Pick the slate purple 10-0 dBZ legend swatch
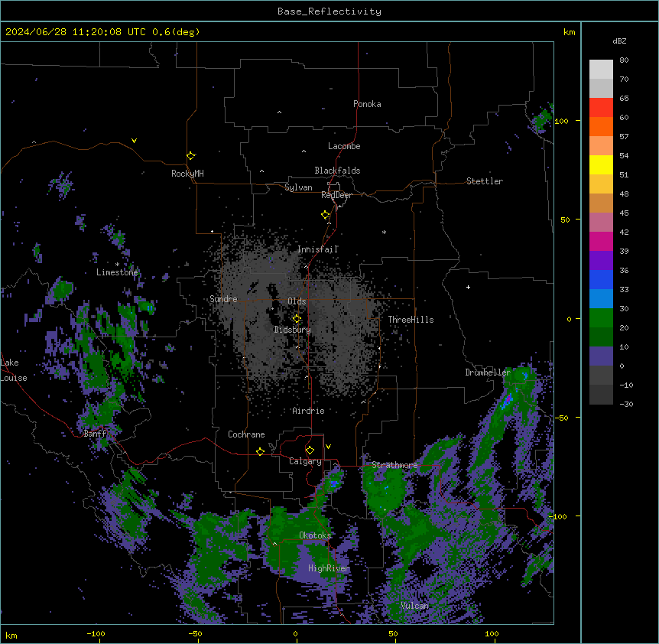This screenshot has width=659, height=644. [601, 356]
